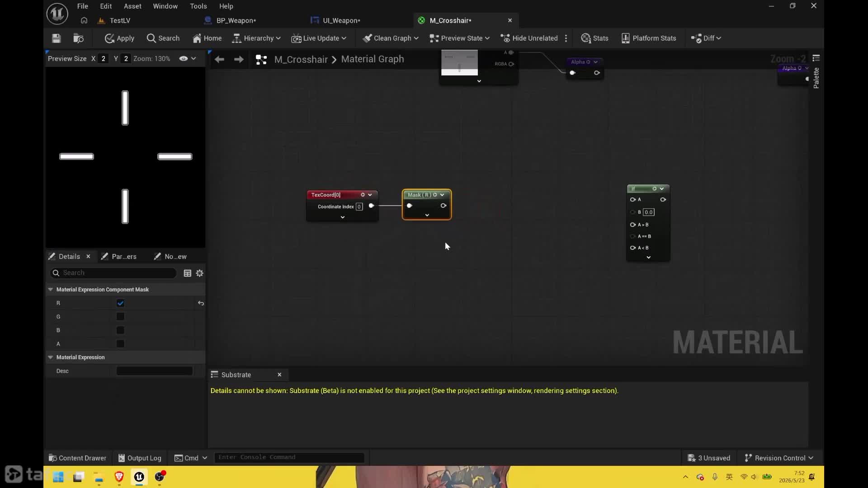
Task: Click the Desc text field
Action: (155, 371)
